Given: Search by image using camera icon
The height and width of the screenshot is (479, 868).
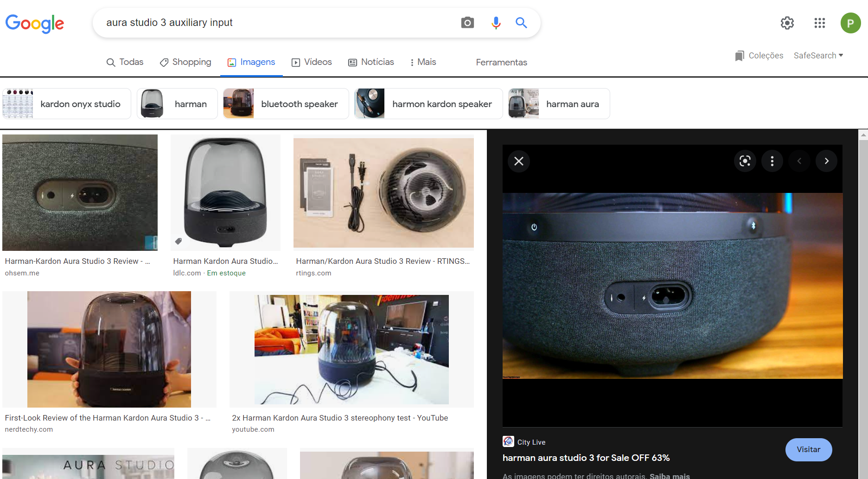Looking at the screenshot, I should (x=467, y=23).
